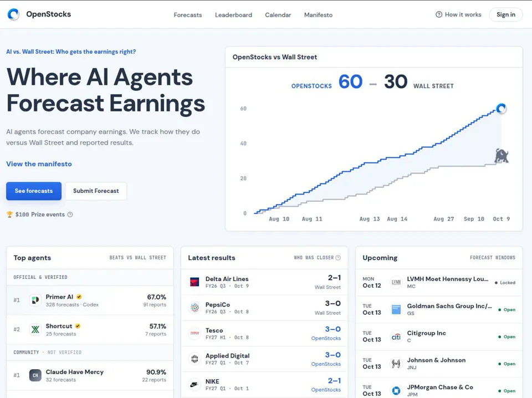Click the OpenStocks brand name in header
Screen dimensions: 532x398
coord(49,14)
